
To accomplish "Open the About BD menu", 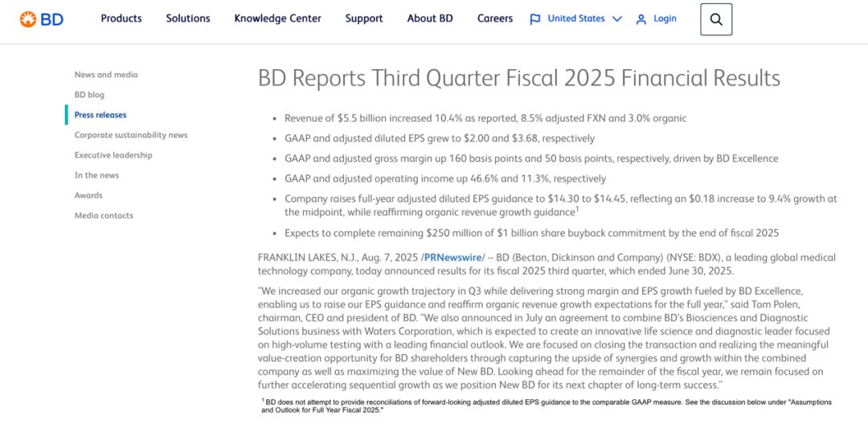I will click(x=430, y=18).
